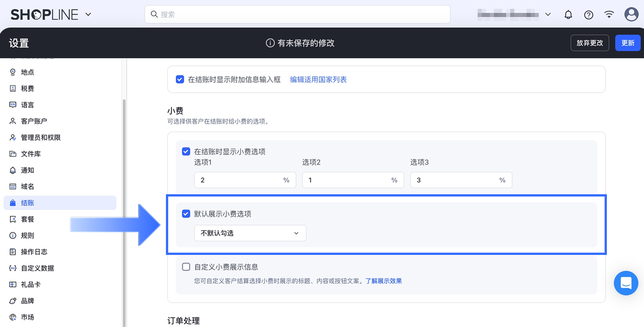Click the 操作日志 log icon
Image resolution: width=644 pixels, height=327 pixels.
[13, 252]
